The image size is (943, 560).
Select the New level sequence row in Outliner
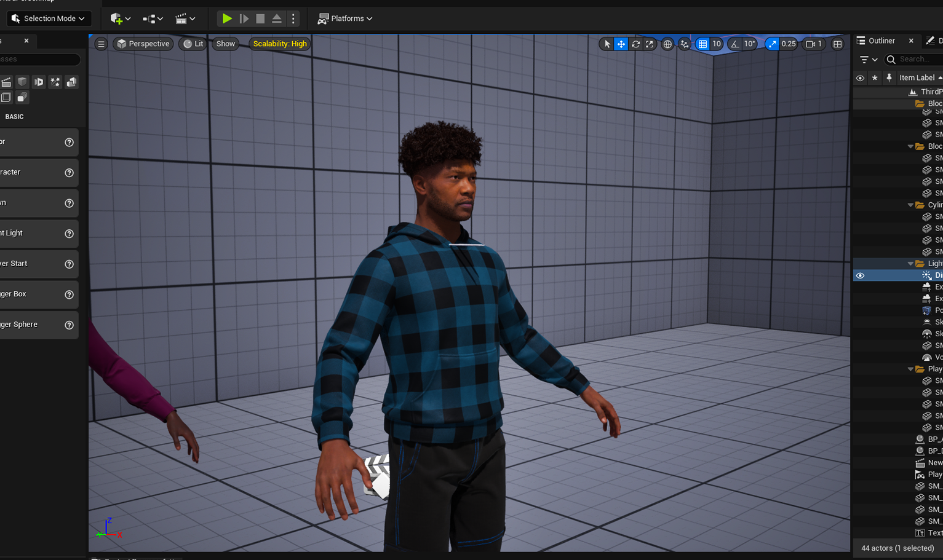click(898, 463)
